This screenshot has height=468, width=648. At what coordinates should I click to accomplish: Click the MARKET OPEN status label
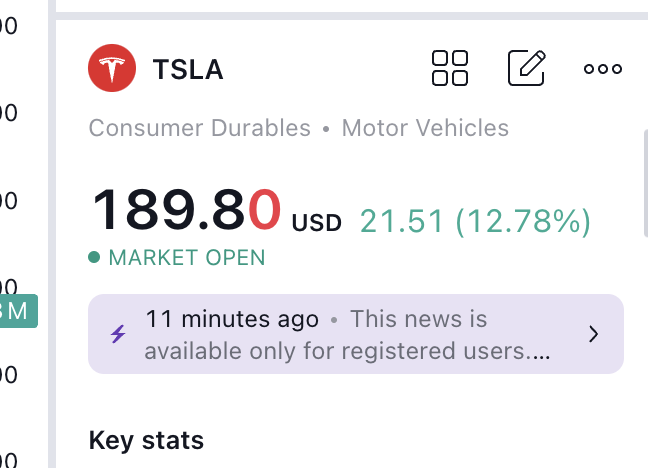[187, 258]
